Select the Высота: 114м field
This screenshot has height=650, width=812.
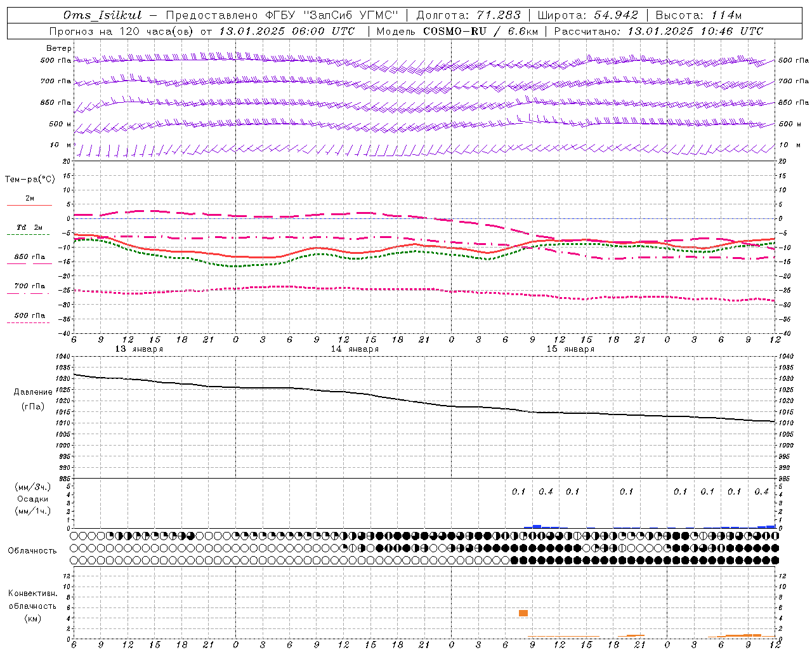698,15
